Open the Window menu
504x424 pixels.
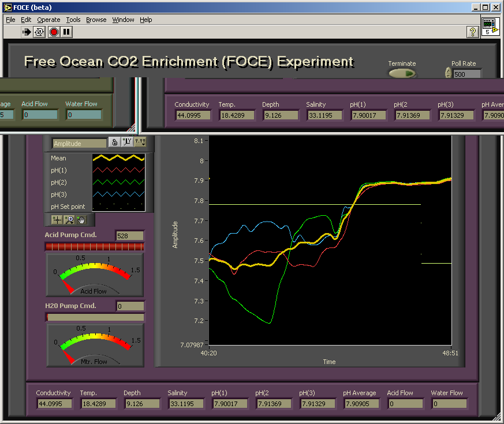pos(123,20)
